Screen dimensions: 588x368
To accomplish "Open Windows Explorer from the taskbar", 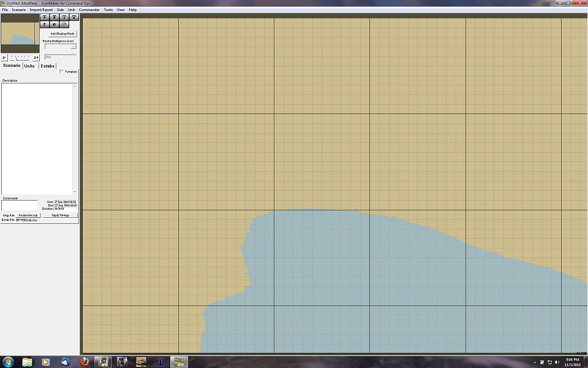I will coord(27,362).
